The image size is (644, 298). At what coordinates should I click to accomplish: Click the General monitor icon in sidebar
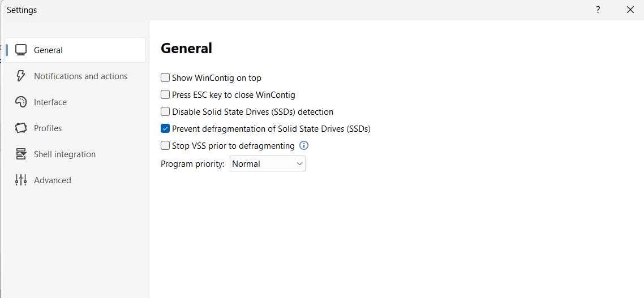point(21,50)
